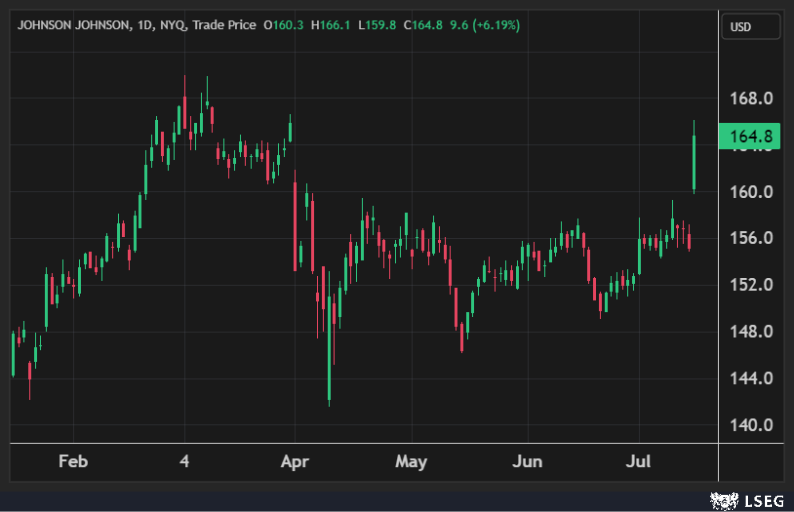Click the Apr label on time axis
The width and height of the screenshot is (794, 512).
tap(294, 462)
